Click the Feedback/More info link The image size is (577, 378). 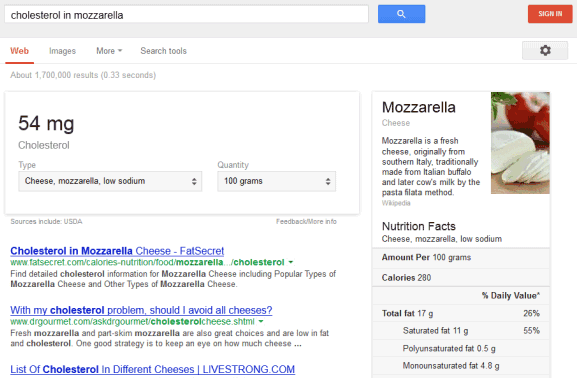tap(306, 221)
